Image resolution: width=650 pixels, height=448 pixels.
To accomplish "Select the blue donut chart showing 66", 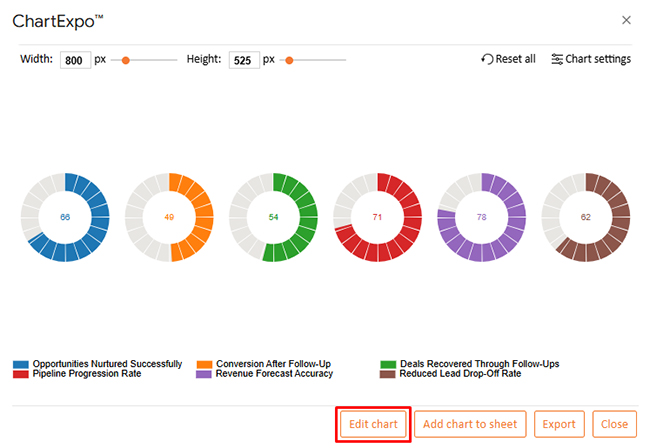I will [65, 217].
